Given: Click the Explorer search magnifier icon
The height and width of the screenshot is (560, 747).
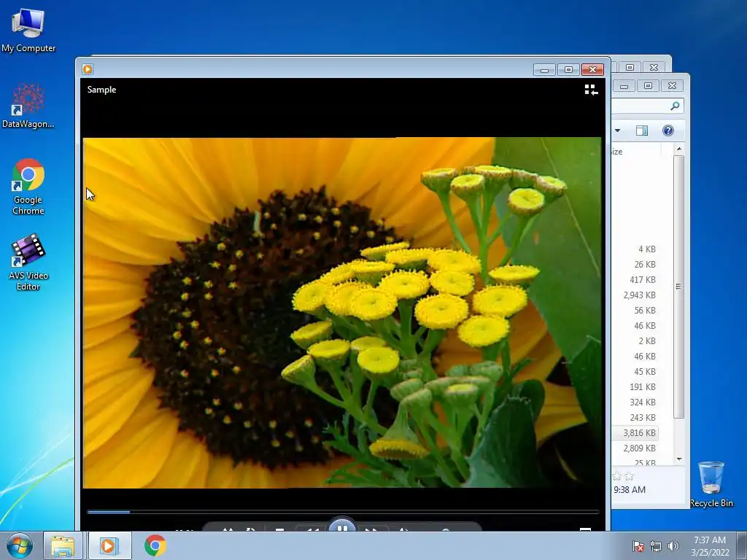Looking at the screenshot, I should click(x=675, y=106).
